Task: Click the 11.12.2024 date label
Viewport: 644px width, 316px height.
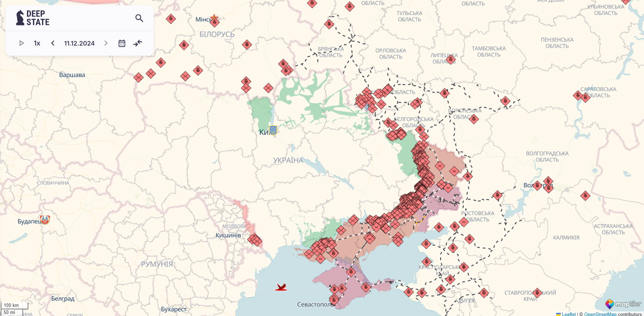Action: tap(79, 43)
